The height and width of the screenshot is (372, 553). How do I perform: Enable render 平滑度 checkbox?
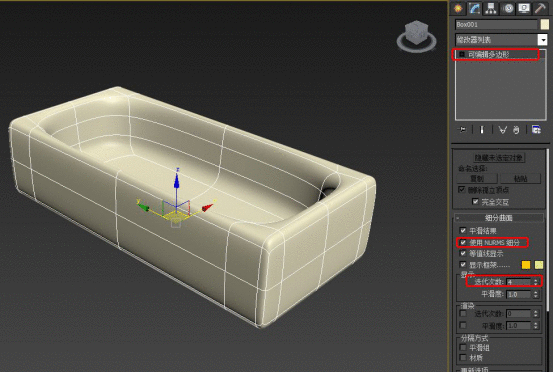[x=463, y=325]
